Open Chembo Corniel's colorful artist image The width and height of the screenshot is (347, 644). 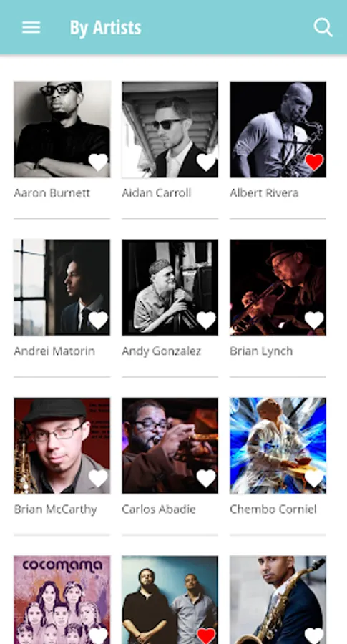point(278,446)
